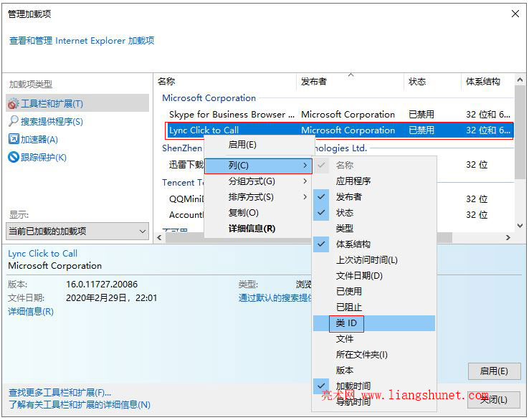Select 所在文件夹(I) in columns submenu
The width and height of the screenshot is (529, 420).
tap(374, 355)
